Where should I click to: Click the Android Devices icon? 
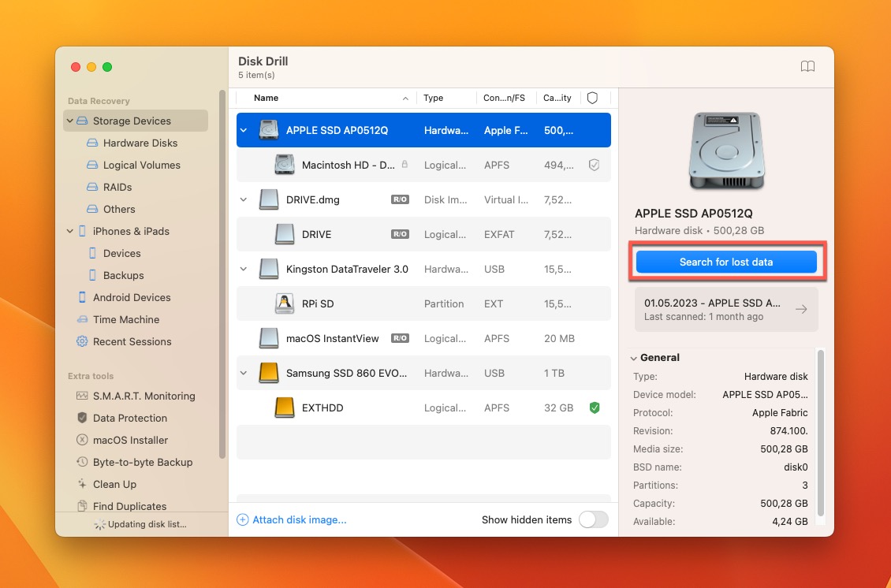[x=82, y=297]
